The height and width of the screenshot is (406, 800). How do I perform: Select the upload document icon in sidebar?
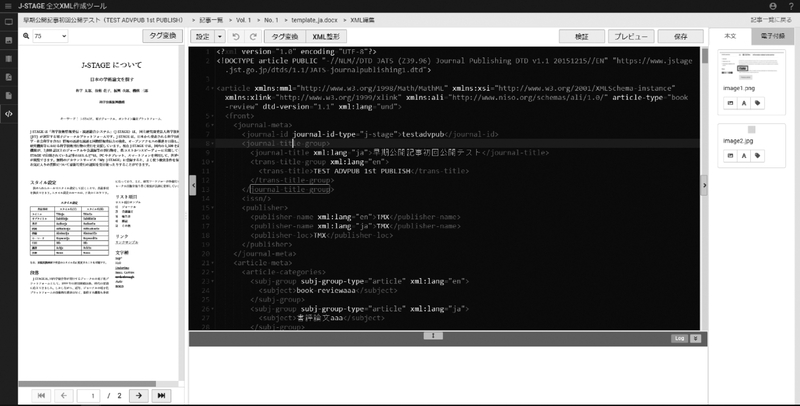[x=9, y=77]
